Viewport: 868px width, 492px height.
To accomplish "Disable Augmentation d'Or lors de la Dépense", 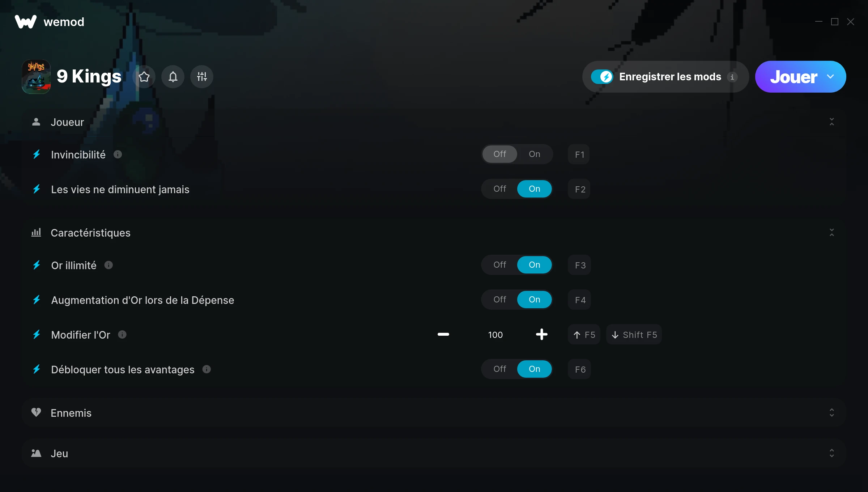I will (500, 300).
